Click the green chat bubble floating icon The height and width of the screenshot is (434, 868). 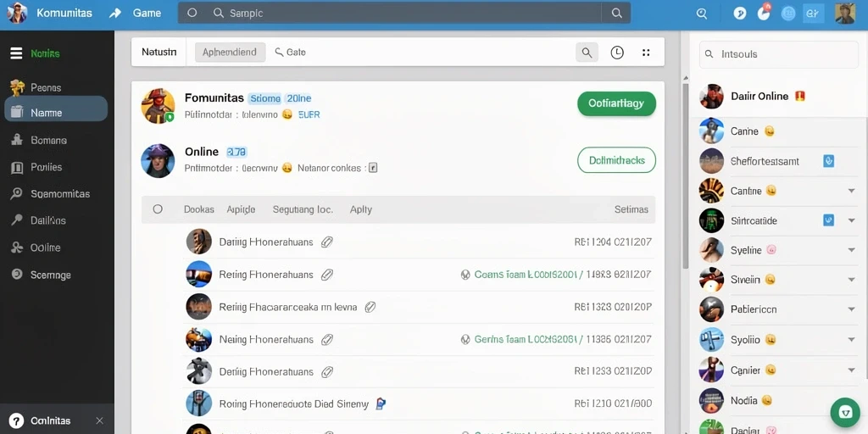click(845, 412)
